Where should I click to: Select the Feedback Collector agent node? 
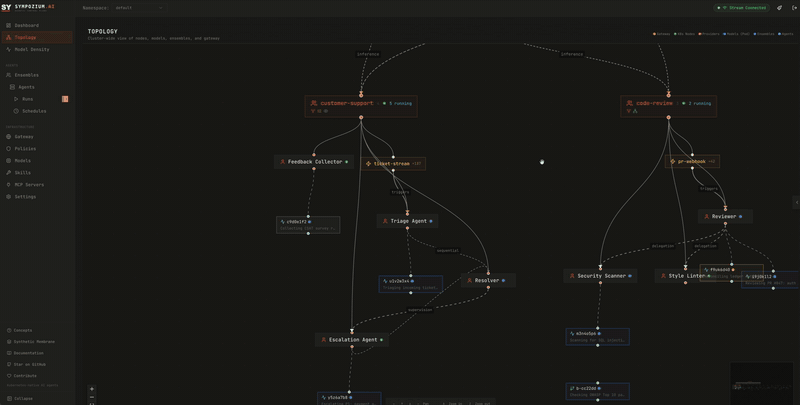tap(314, 162)
